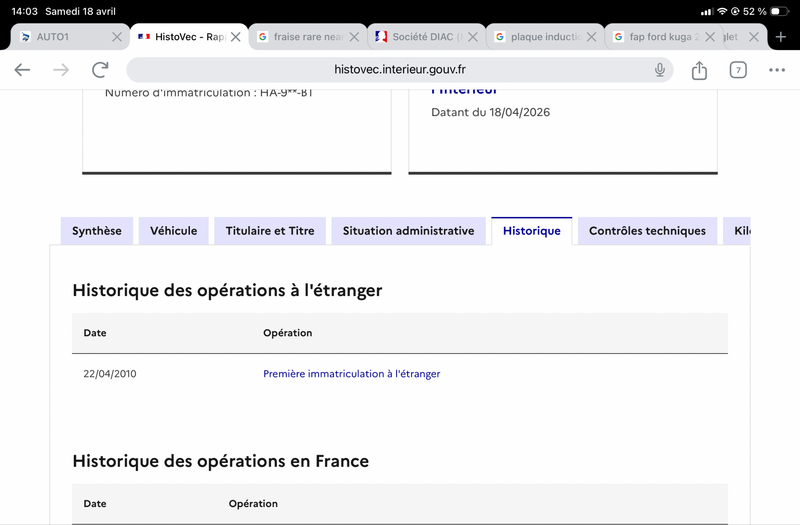The width and height of the screenshot is (800, 525).
Task: Open the share sheet icon
Action: [x=699, y=70]
